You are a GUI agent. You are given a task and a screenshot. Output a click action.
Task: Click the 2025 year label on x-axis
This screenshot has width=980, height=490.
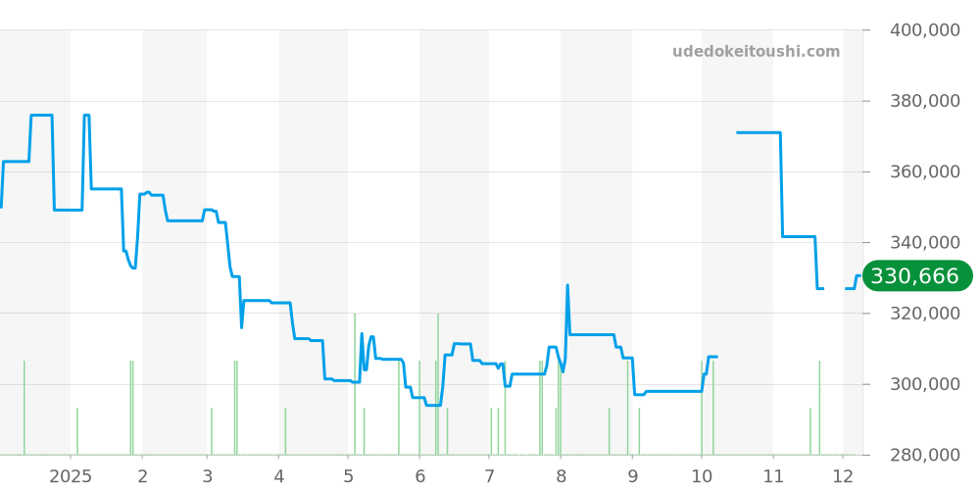point(71,476)
